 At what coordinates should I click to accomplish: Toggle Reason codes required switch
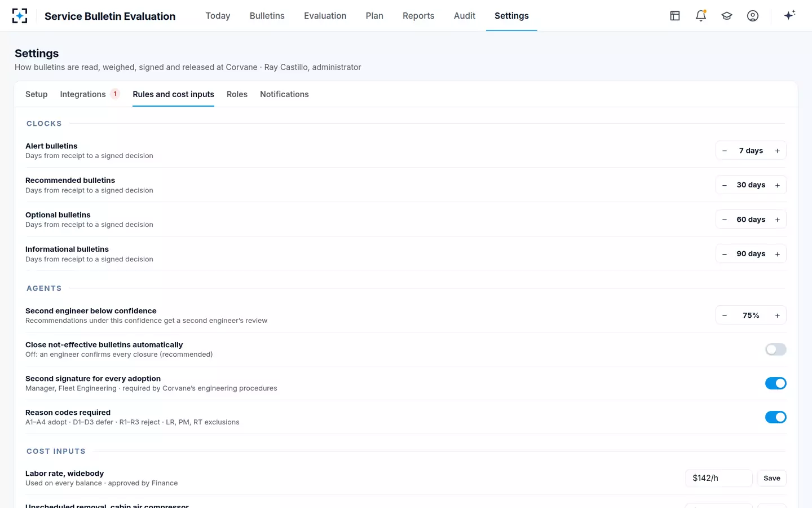[x=776, y=417]
